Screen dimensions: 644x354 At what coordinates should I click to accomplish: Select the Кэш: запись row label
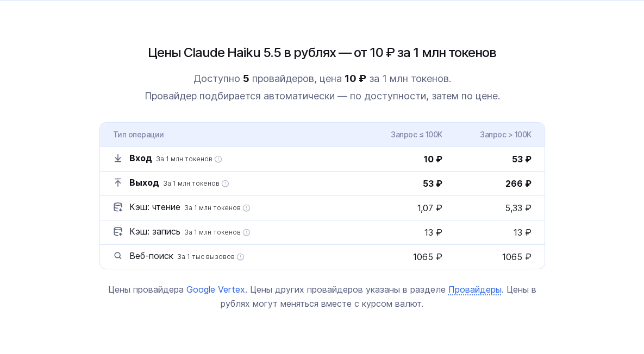point(155,232)
